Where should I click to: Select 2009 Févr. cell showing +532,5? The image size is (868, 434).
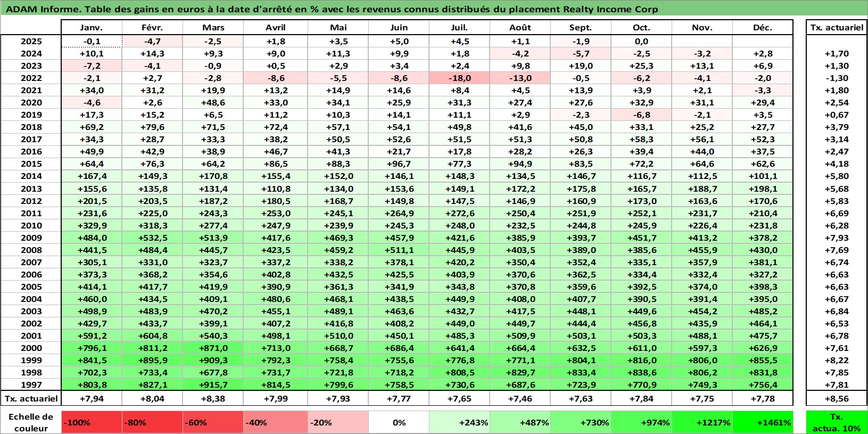click(x=152, y=238)
